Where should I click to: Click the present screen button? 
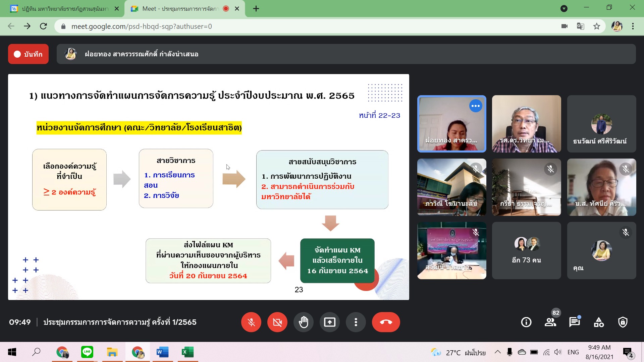(x=329, y=322)
